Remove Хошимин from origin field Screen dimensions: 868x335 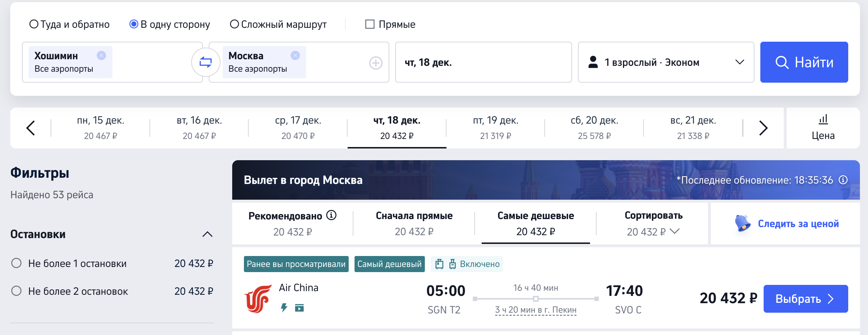point(101,55)
